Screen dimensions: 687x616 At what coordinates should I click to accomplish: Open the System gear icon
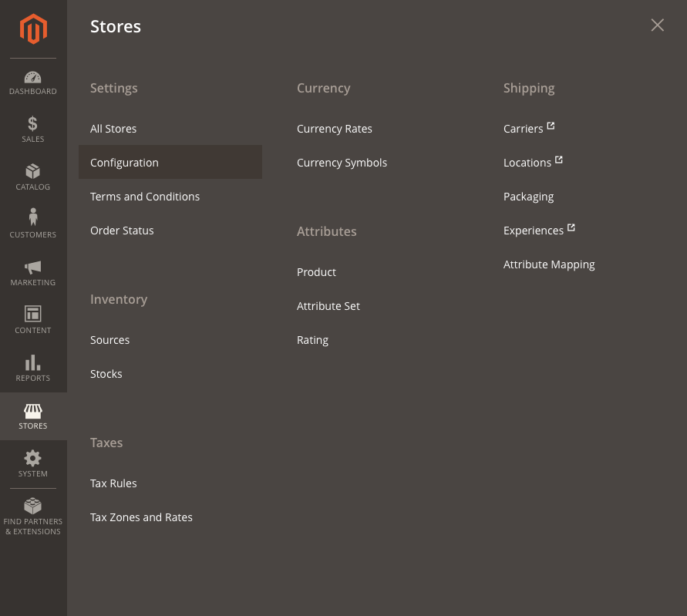[33, 458]
